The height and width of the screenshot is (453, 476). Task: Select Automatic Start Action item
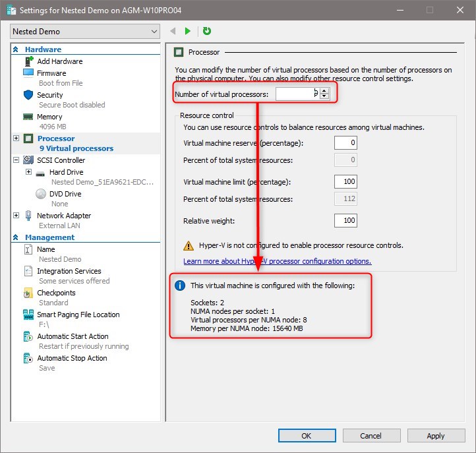[73, 336]
